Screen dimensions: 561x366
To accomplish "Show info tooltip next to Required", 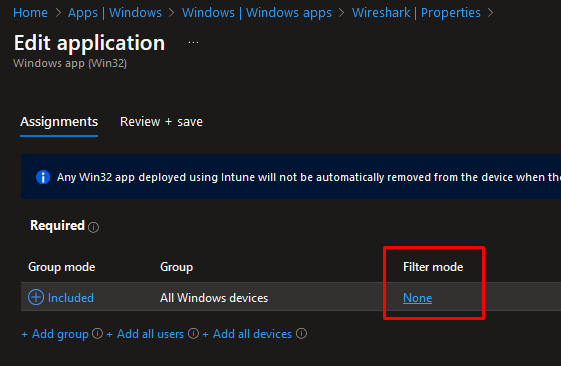I will 93,227.
